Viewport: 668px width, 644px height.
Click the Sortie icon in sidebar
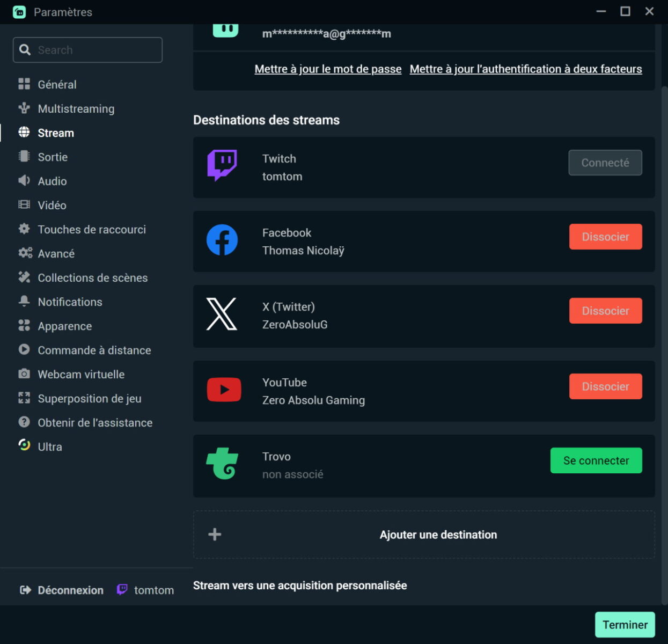pyautogui.click(x=24, y=156)
